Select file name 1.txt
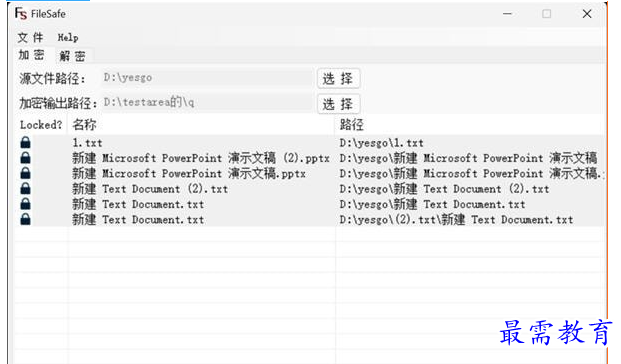 click(87, 143)
